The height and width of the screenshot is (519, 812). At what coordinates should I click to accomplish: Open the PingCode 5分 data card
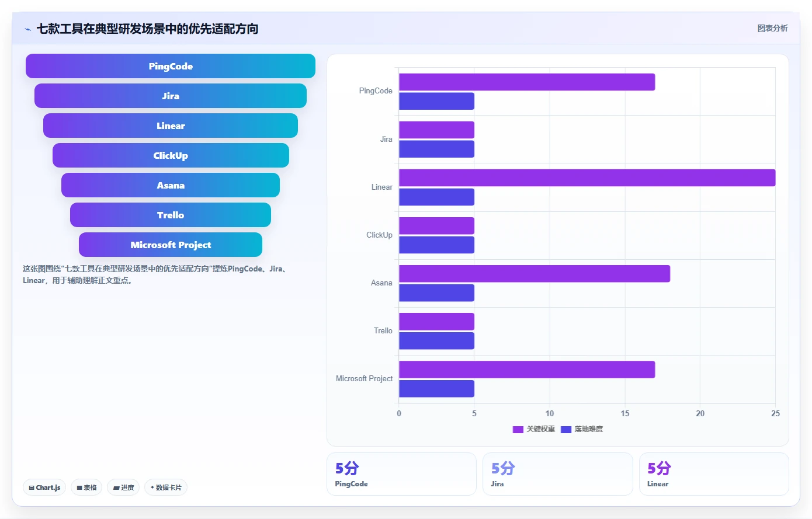tap(401, 474)
